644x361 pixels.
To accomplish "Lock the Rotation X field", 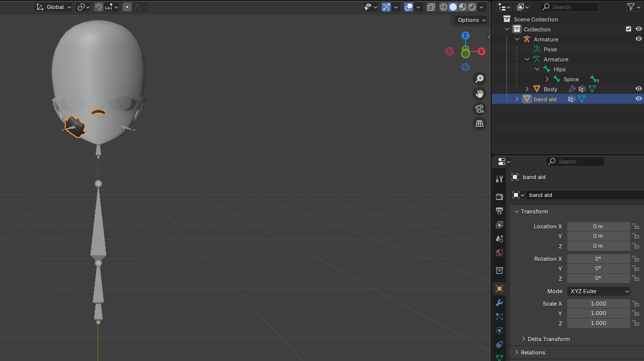I will tap(636, 259).
